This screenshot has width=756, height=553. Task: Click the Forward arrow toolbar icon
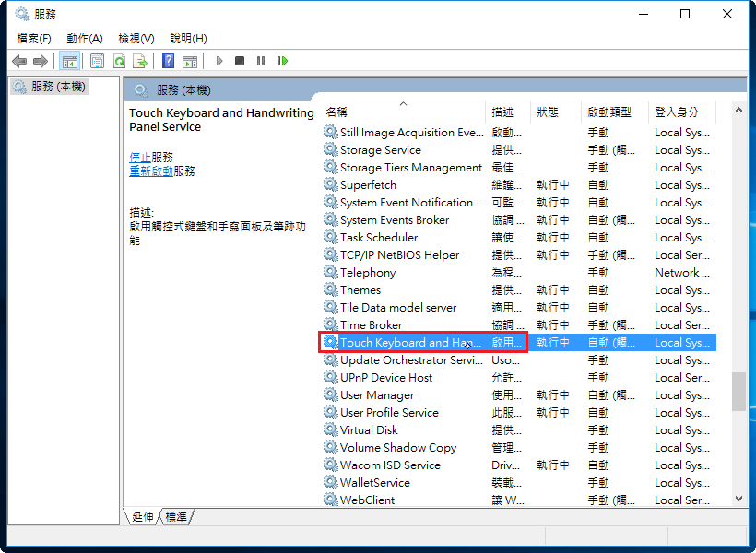point(40,61)
